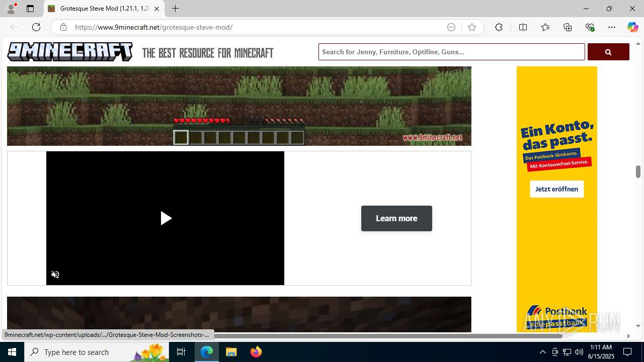
Task: Open Edge settings and more menu
Action: coord(612,27)
